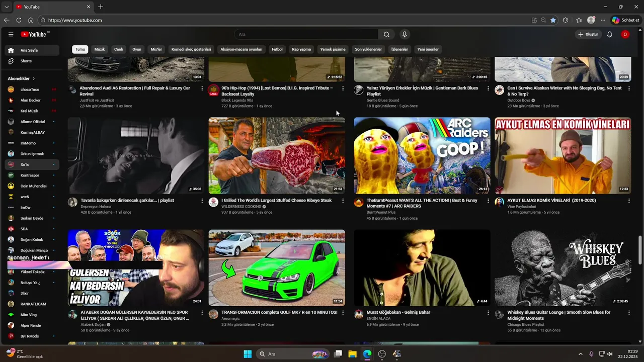Open the weather widget in taskbar

[25, 354]
